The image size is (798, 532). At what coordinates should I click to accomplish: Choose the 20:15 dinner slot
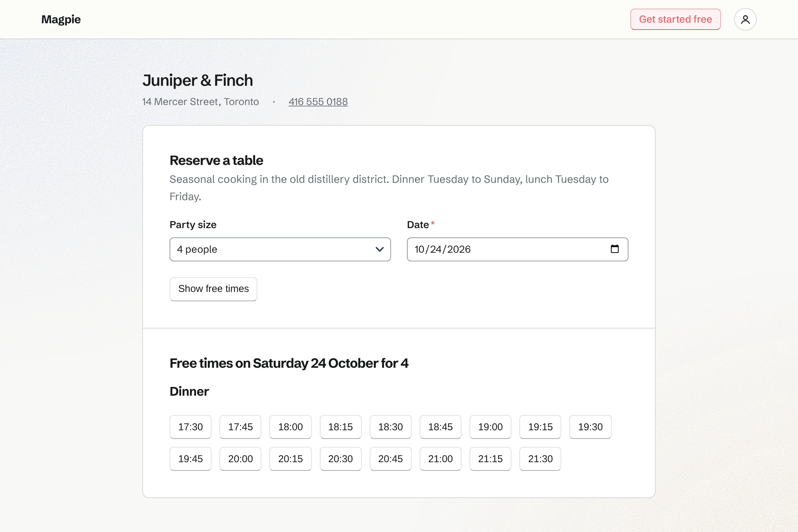[x=290, y=459]
